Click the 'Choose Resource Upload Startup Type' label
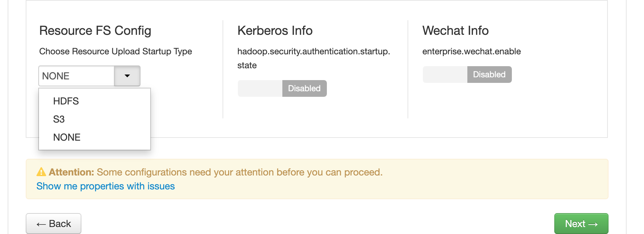The height and width of the screenshot is (234, 644). (x=115, y=52)
